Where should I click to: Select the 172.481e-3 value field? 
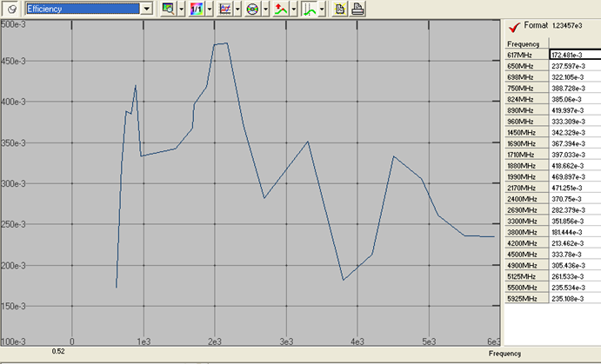coord(575,55)
